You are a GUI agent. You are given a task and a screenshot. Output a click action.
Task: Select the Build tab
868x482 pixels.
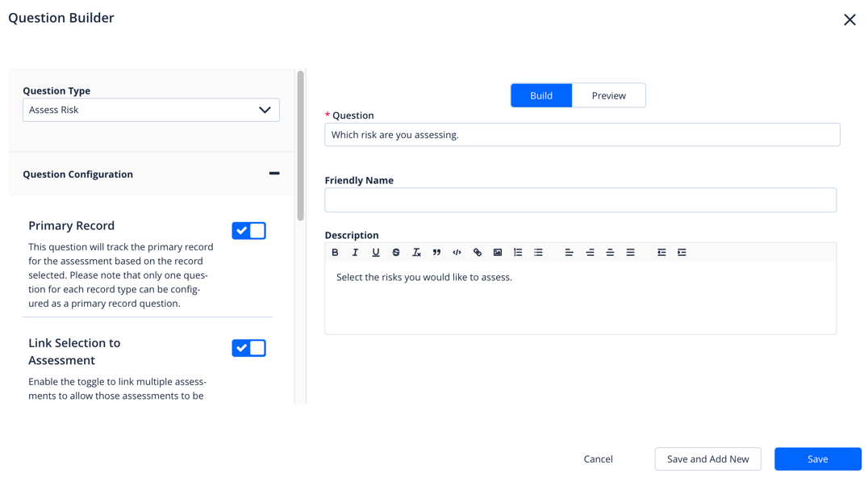[x=541, y=95]
